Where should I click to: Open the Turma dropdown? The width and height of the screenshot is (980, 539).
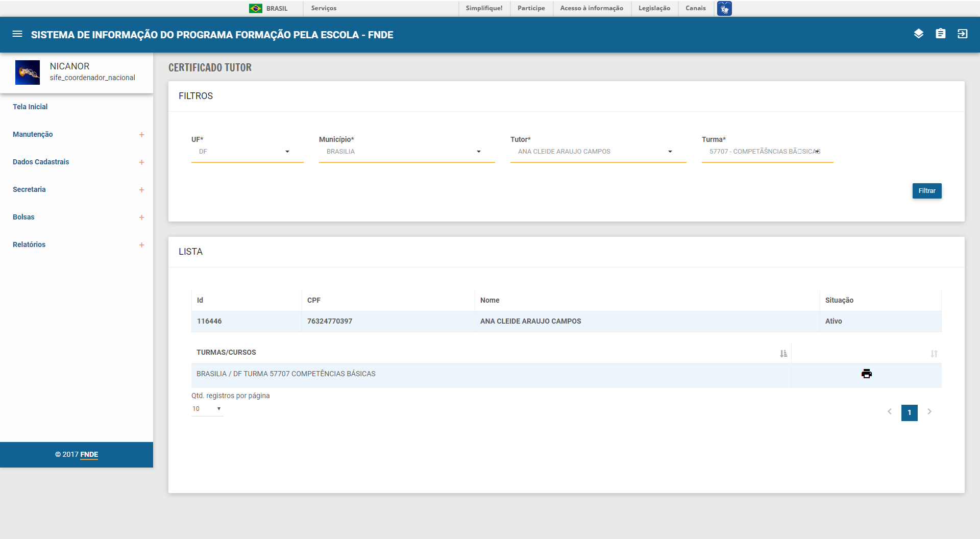pos(767,152)
